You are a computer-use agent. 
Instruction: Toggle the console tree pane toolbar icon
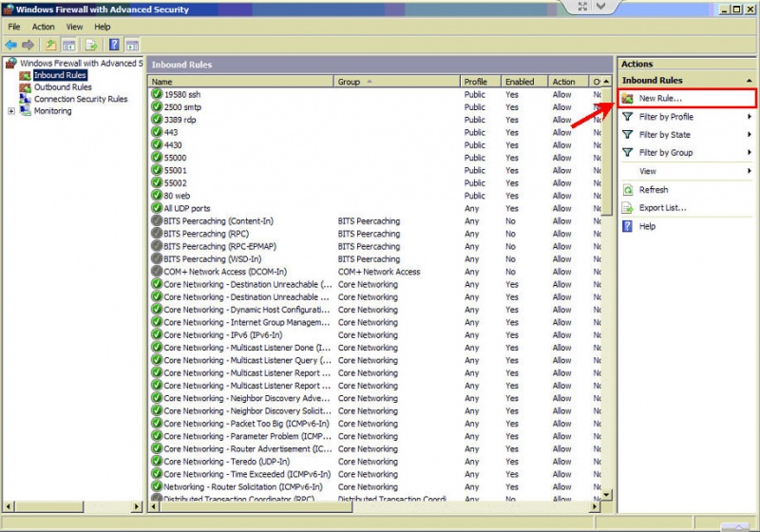pyautogui.click(x=68, y=46)
